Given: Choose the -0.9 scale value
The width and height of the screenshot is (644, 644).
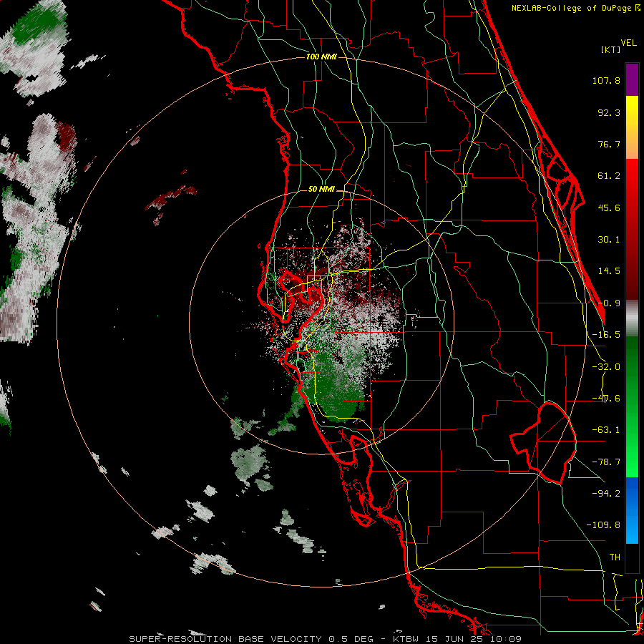Looking at the screenshot, I should (609, 303).
